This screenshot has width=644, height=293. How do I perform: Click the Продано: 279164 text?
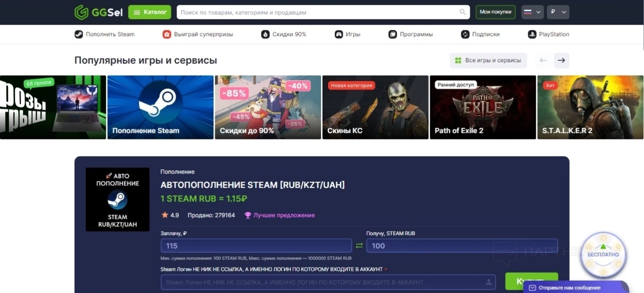coord(211,215)
